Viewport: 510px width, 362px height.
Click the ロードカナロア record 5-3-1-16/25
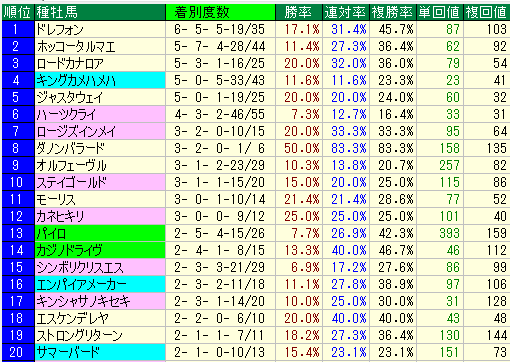pos(220,63)
